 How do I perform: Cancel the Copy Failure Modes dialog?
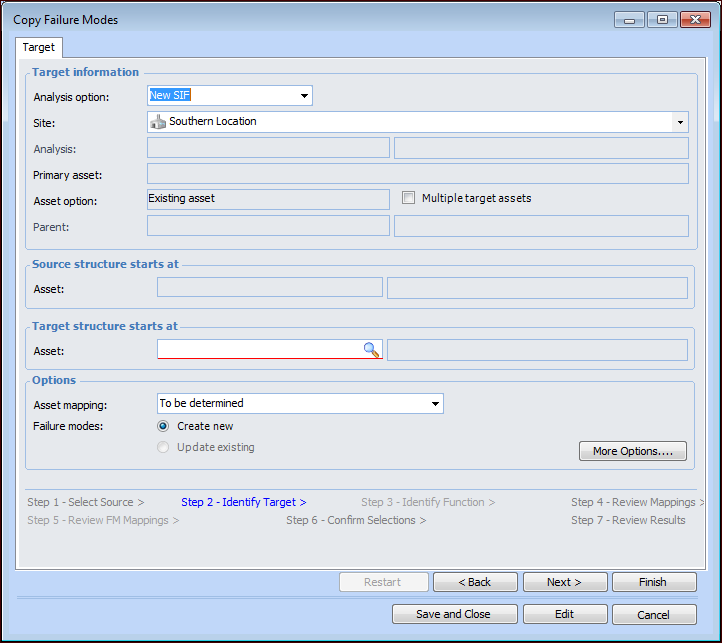tap(654, 614)
